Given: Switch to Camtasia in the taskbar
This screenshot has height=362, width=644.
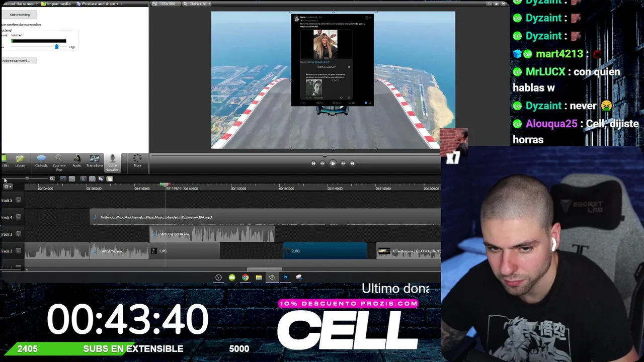Looking at the screenshot, I should click(272, 277).
